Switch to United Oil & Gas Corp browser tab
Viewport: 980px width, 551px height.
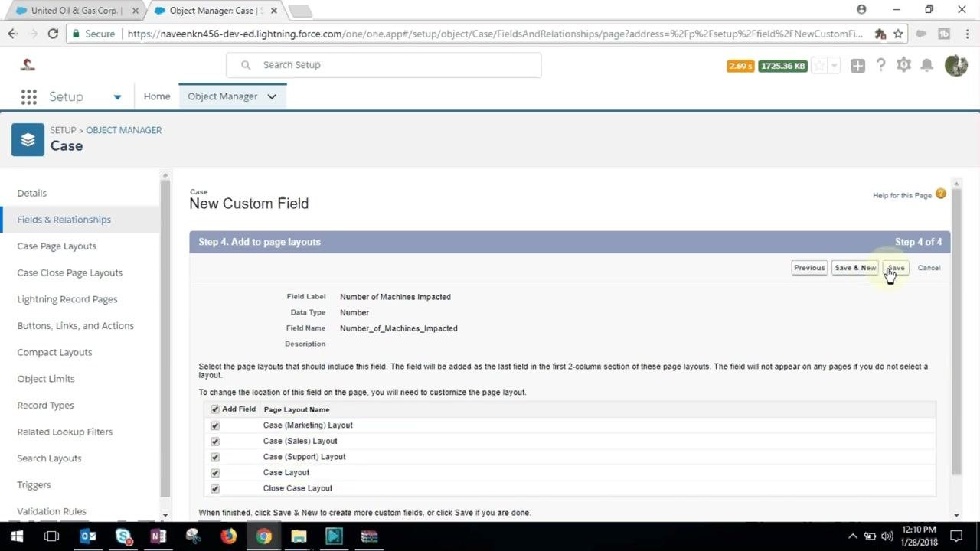pos(76,11)
